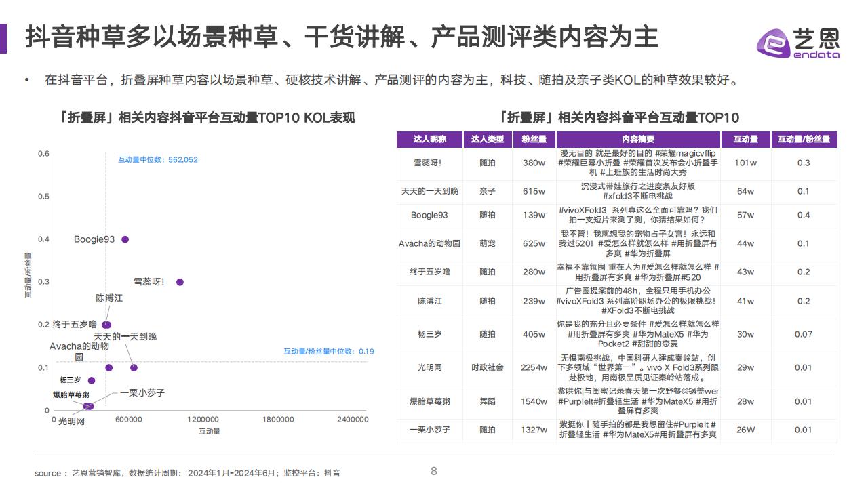Click the 1327w follower count cell
Viewport: 868px width, 488px height.
click(534, 430)
